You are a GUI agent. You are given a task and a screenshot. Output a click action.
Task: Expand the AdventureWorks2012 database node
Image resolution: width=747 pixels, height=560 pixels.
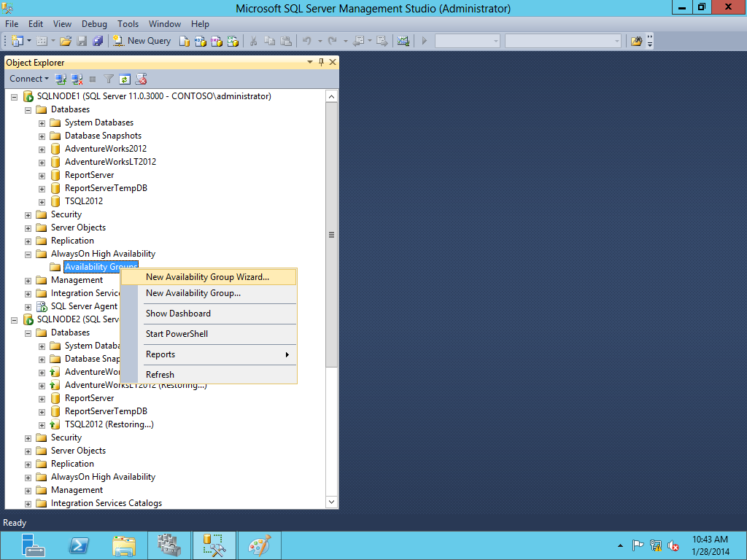point(42,149)
